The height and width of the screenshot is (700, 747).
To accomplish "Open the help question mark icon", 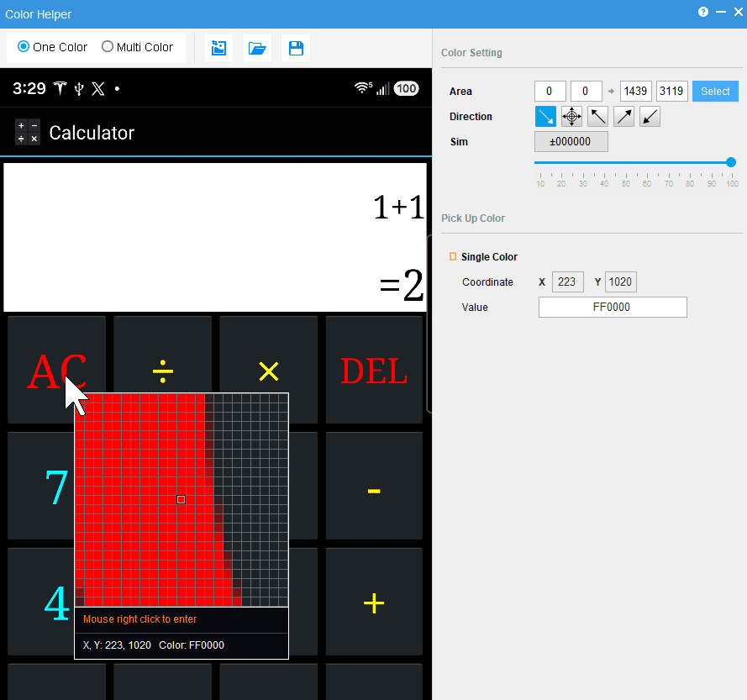I will click(x=703, y=12).
